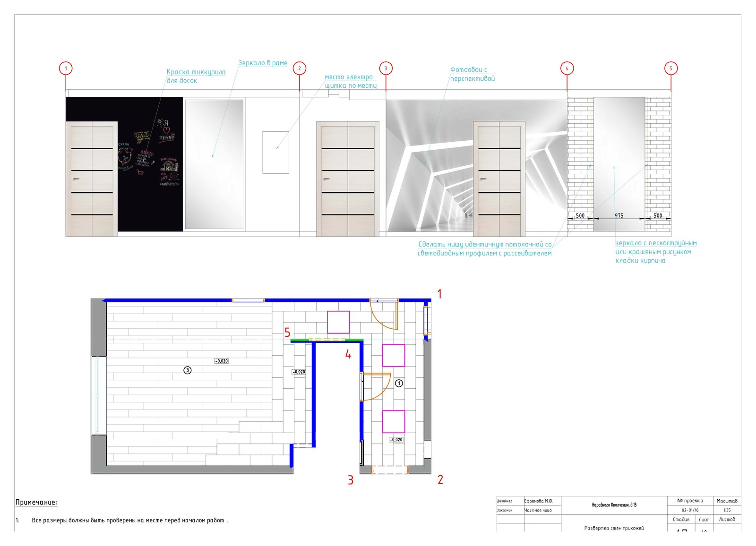The height and width of the screenshot is (546, 756).
Task: Select the 'Фотообои с перспективой' label
Action: 472,74
